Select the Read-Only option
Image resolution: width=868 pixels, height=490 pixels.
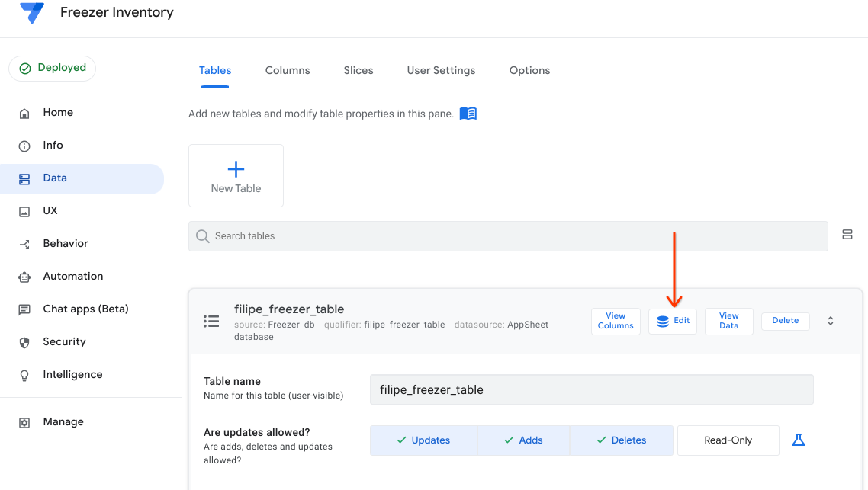coord(728,440)
